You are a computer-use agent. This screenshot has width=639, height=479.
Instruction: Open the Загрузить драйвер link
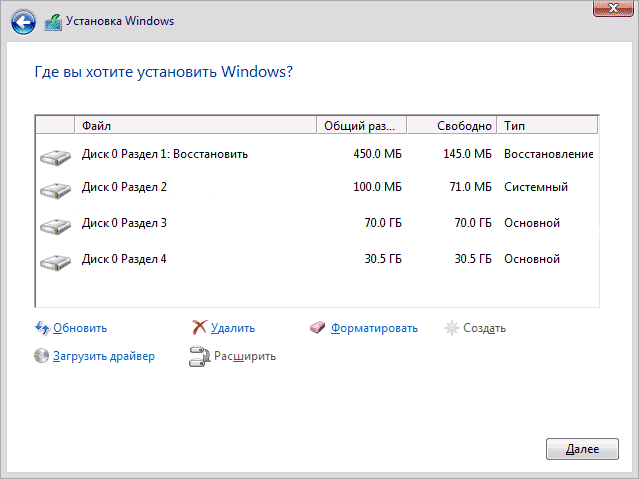[104, 356]
